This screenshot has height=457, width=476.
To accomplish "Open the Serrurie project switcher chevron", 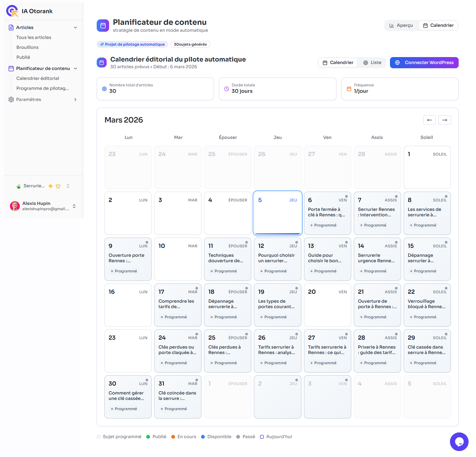I will click(68, 186).
